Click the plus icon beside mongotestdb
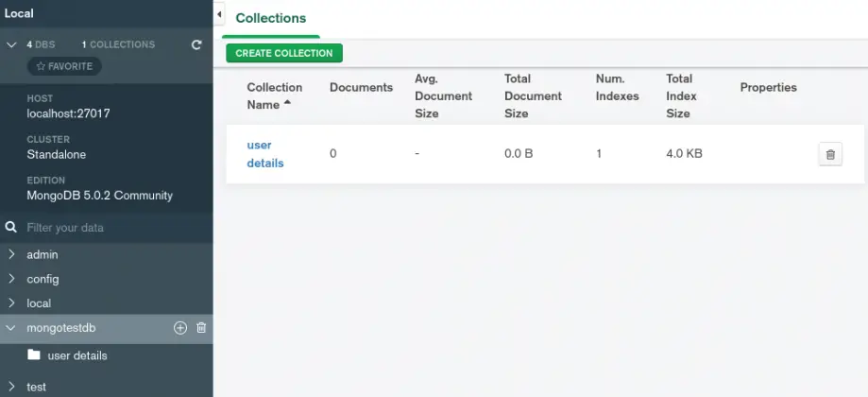This screenshot has width=868, height=397. pyautogui.click(x=180, y=328)
